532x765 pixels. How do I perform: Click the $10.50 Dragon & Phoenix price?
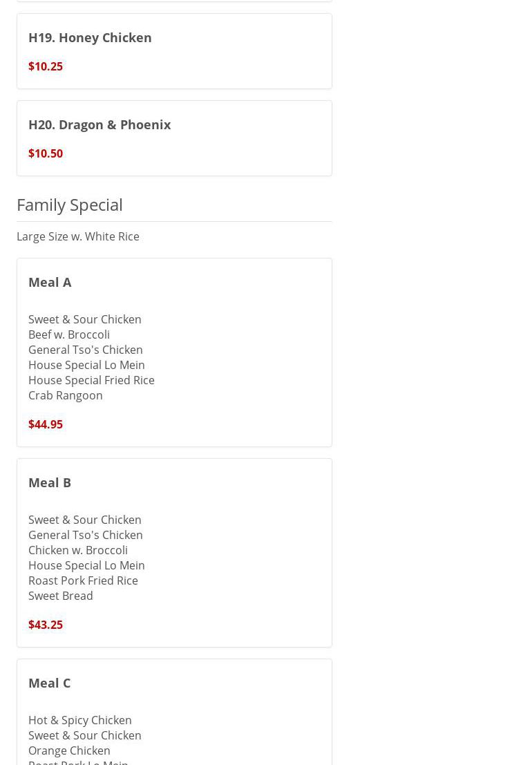click(46, 153)
